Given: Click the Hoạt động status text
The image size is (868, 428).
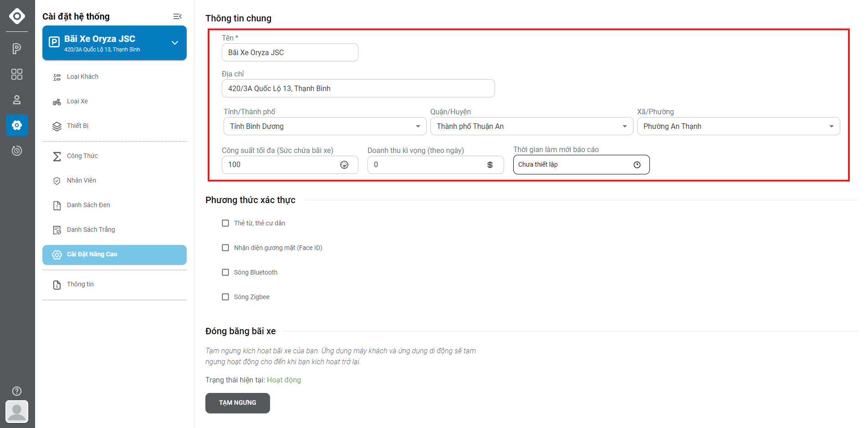Looking at the screenshot, I should tap(284, 380).
